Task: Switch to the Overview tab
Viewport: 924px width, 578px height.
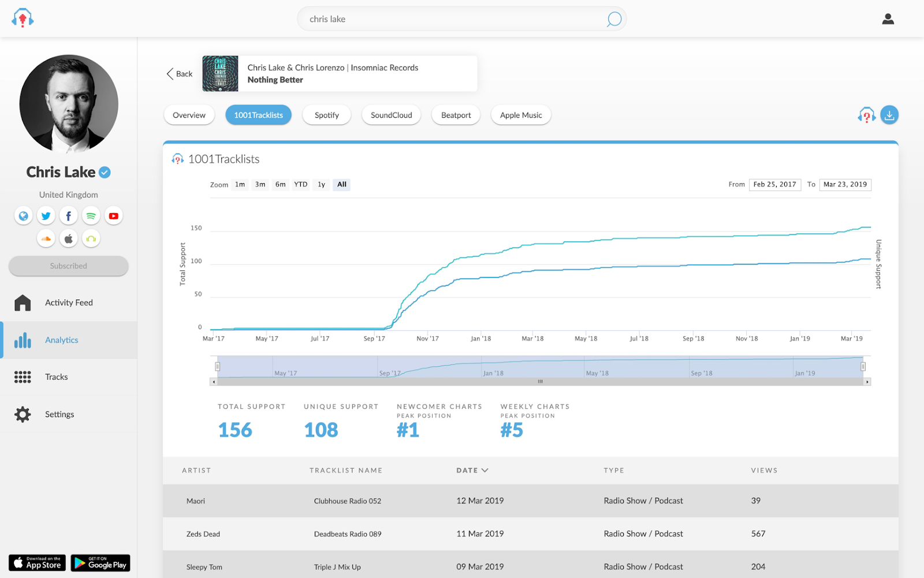Action: [x=189, y=115]
